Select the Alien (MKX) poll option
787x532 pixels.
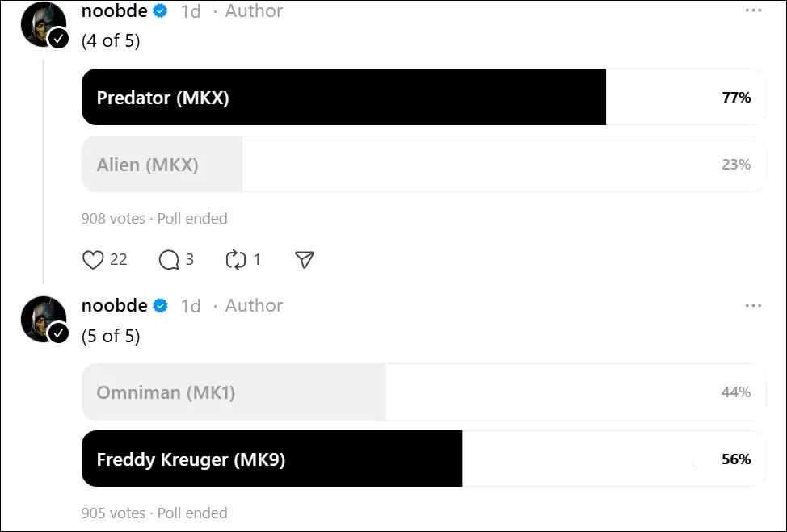click(x=423, y=165)
